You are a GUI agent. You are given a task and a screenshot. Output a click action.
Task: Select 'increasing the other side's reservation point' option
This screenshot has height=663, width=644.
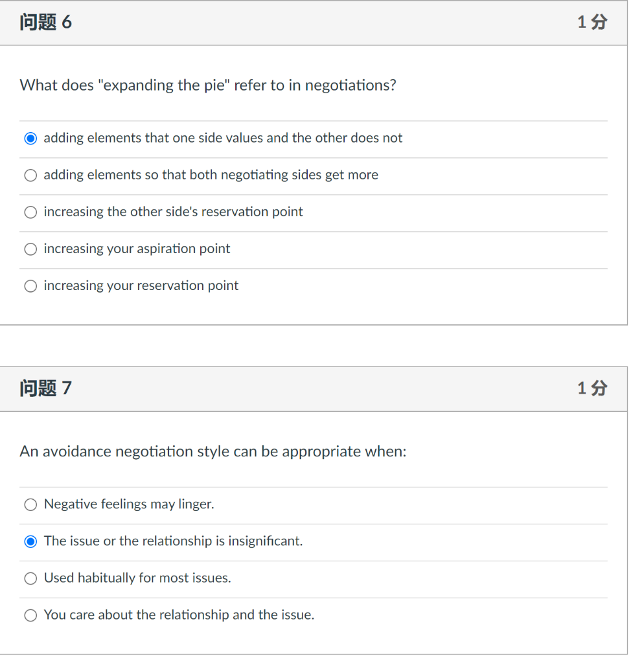pyautogui.click(x=30, y=212)
